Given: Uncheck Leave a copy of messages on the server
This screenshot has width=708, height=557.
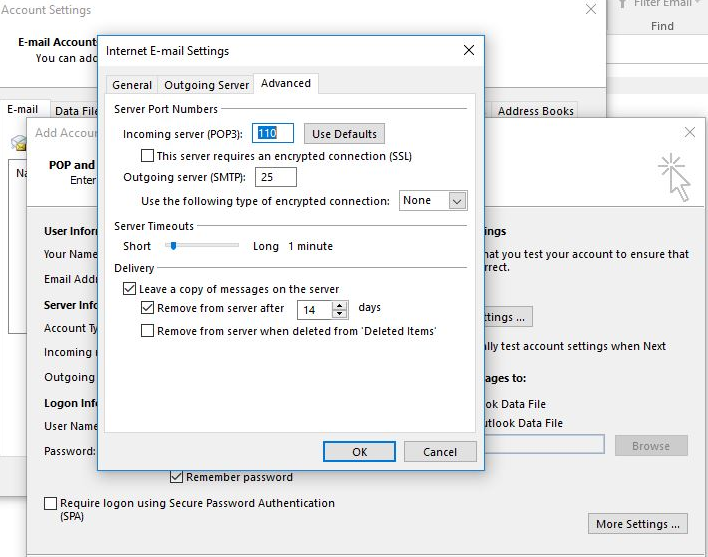Looking at the screenshot, I should click(129, 288).
